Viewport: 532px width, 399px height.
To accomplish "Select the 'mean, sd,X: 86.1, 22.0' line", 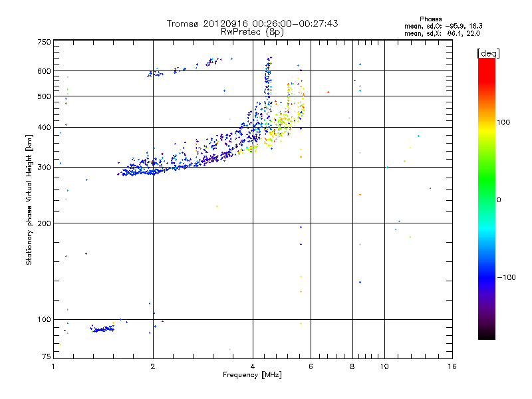I will tap(442, 33).
